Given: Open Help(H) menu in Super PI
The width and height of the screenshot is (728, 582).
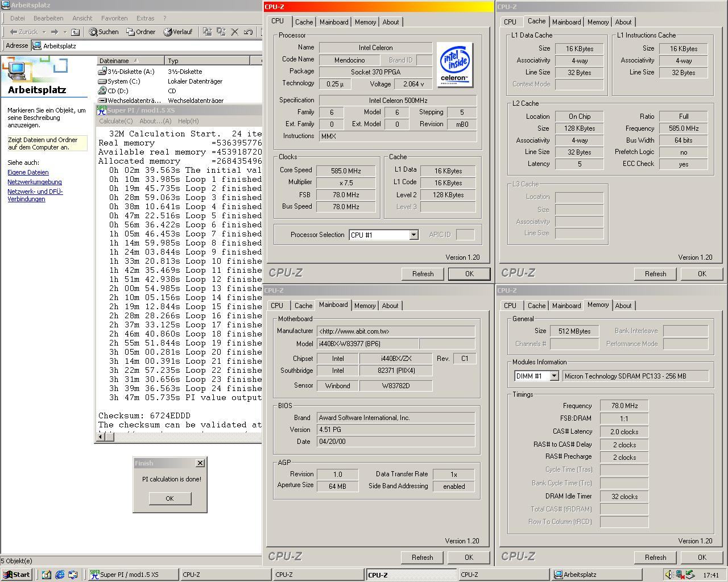Looking at the screenshot, I should (x=188, y=121).
